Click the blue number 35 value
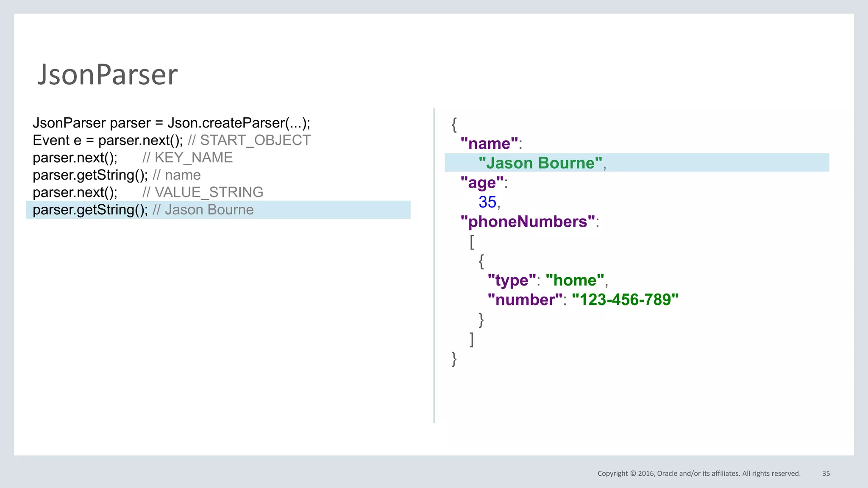 coord(487,202)
